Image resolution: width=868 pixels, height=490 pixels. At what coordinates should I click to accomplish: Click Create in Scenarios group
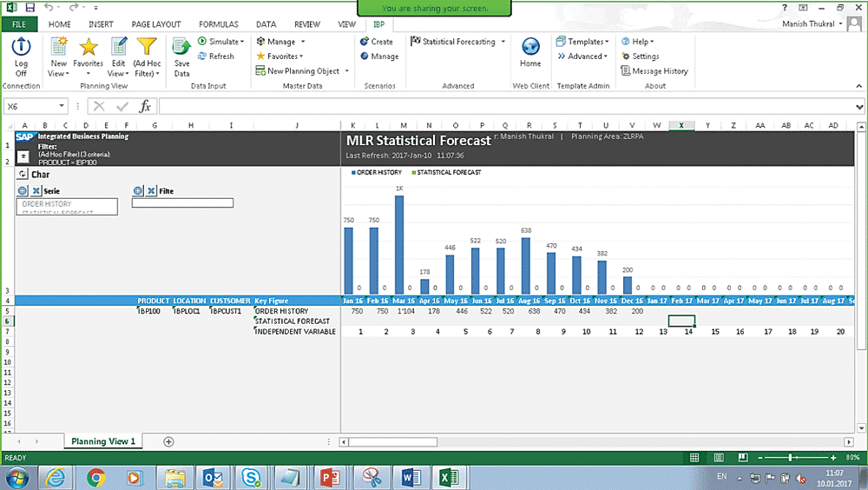click(x=377, y=42)
